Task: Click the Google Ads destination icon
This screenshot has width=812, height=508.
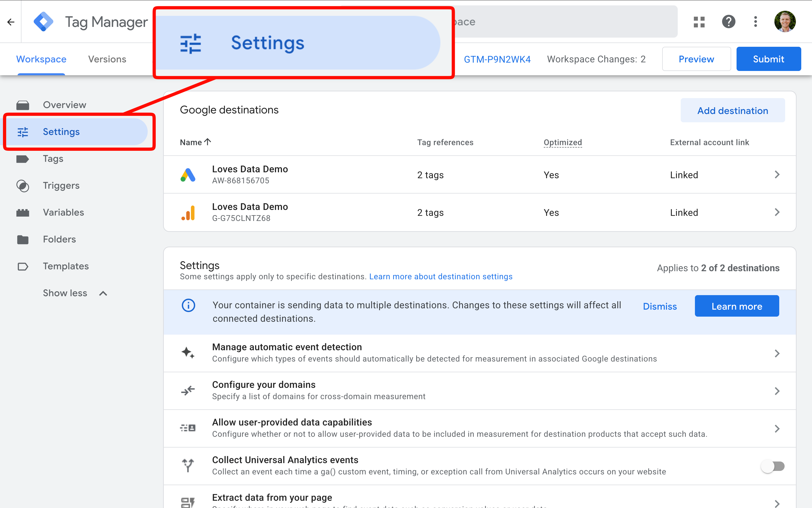Action: 188,175
